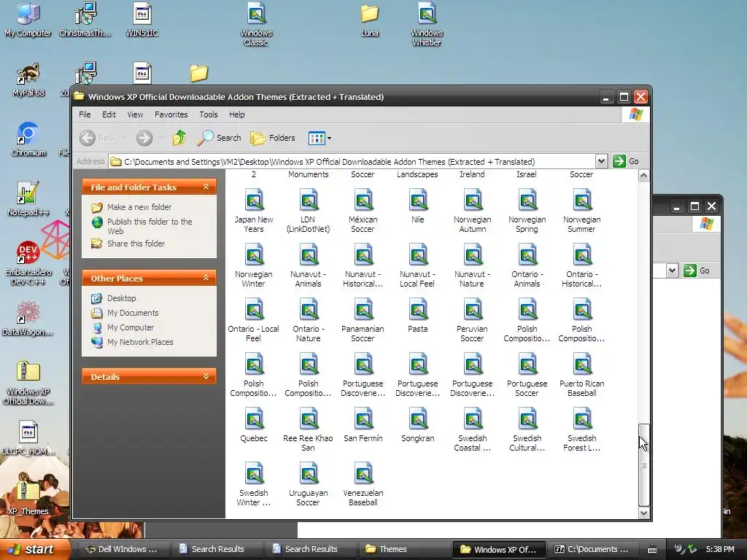Click Go button in background window
Screen dimensions: 747x560
pos(697,271)
